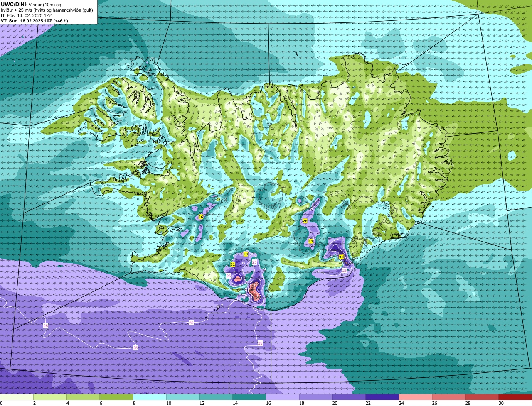Pick the 20–22 m/s purple legend swatch

click(x=349, y=397)
